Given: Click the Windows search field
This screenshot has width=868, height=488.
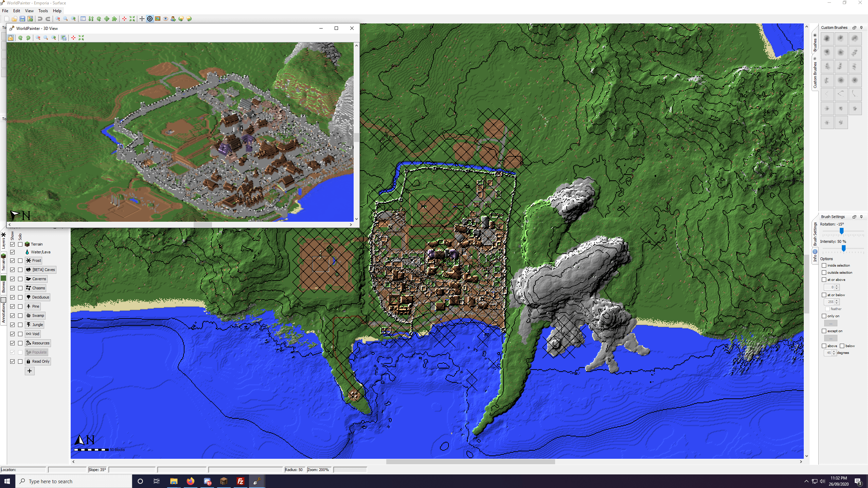Looking at the screenshot, I should coord(73,481).
